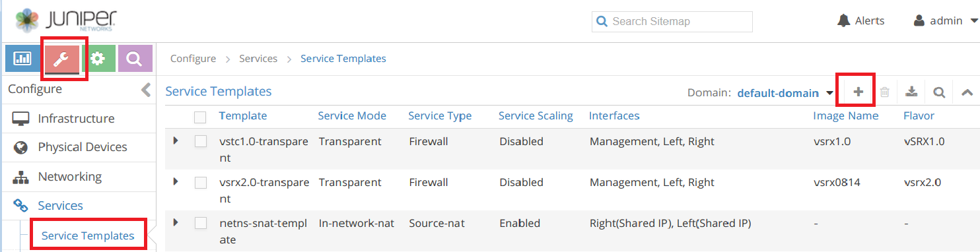This screenshot has height=252, width=980.
Task: Click vsrx0814 image name cell
Action: click(x=837, y=183)
